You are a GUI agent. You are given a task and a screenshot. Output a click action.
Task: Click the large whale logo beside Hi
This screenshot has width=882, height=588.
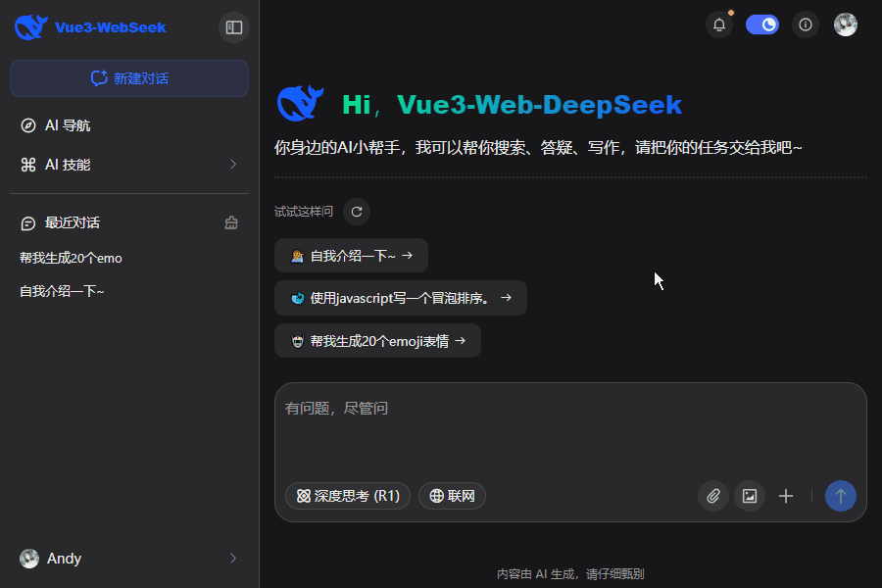click(x=301, y=104)
